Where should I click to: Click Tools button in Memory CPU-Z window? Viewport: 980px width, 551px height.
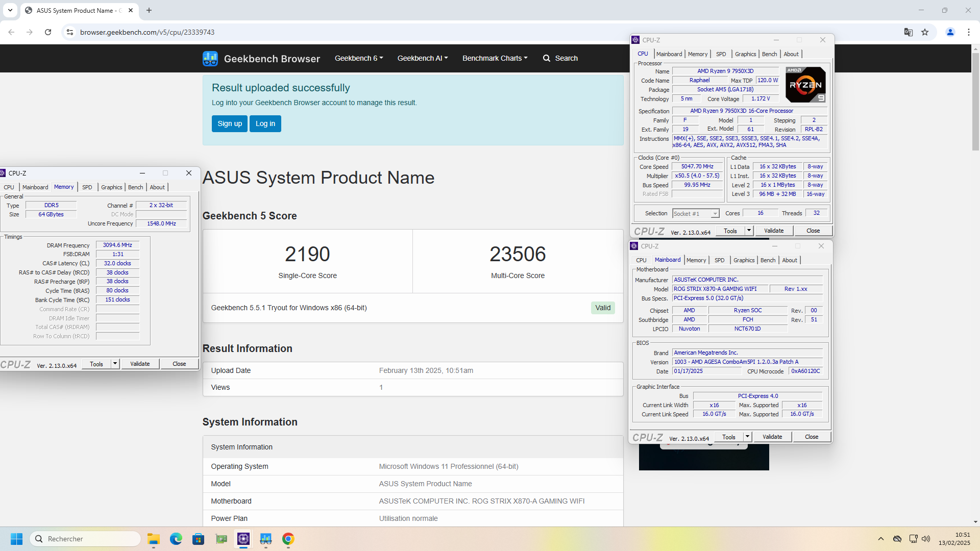tap(96, 364)
